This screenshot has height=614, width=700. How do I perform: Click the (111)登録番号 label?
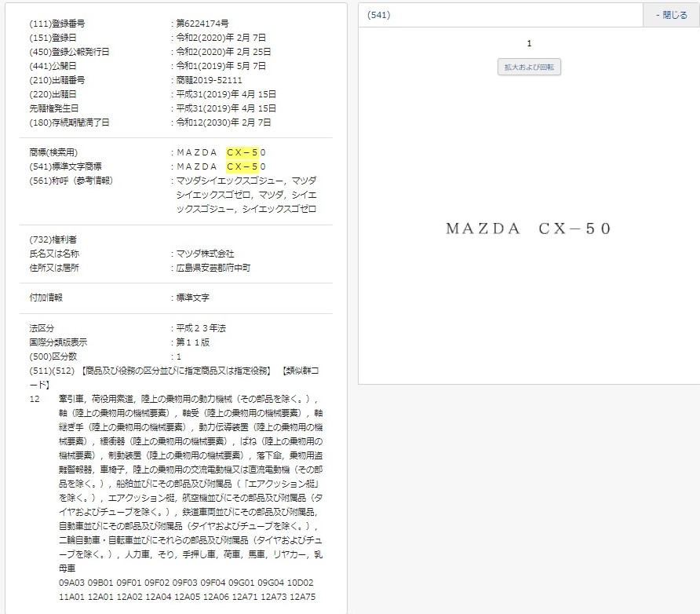point(57,24)
